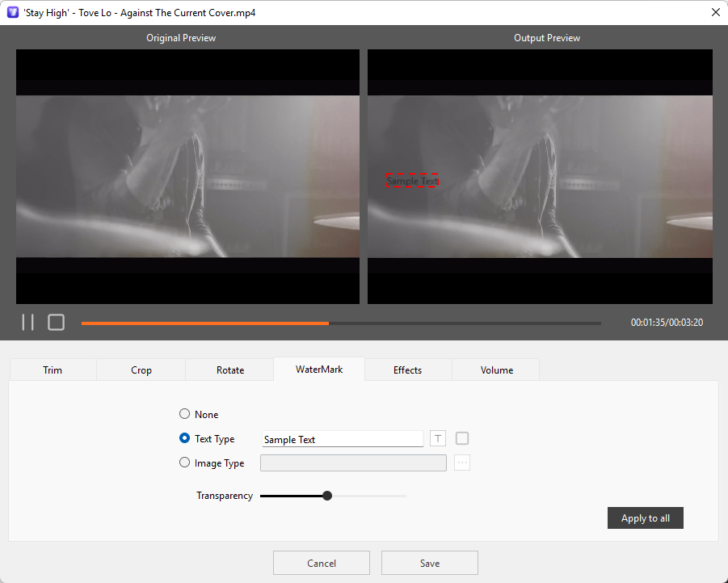The height and width of the screenshot is (583, 728).
Task: Click the Output Preview heading
Action: 547,38
